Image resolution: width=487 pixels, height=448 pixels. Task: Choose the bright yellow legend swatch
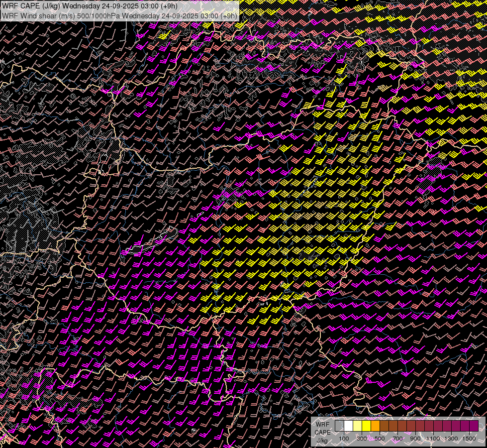366,426
